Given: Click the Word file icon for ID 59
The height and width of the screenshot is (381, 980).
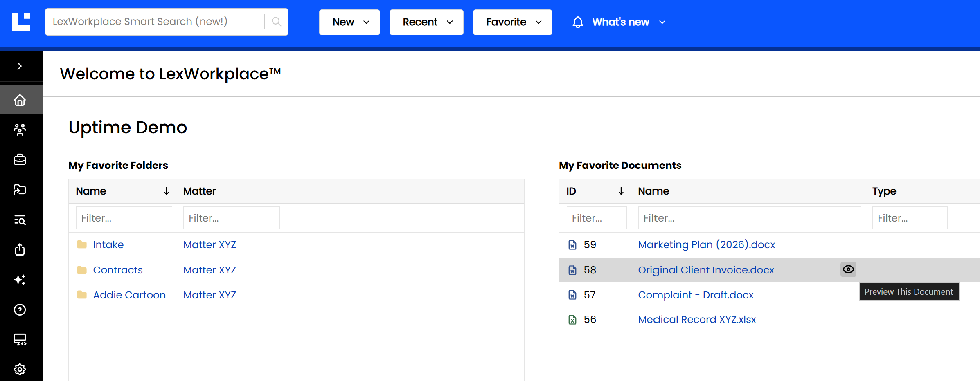Looking at the screenshot, I should (572, 245).
